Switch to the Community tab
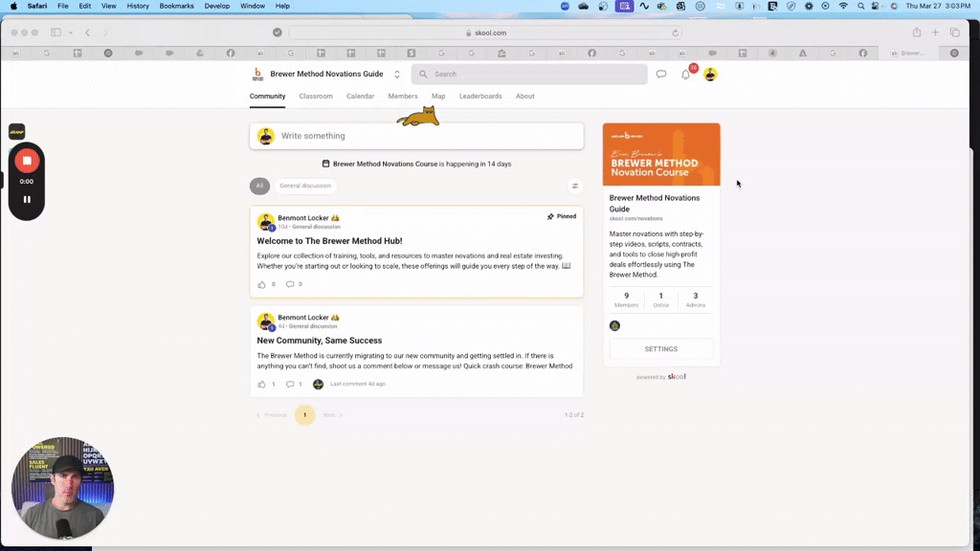 [x=268, y=97]
